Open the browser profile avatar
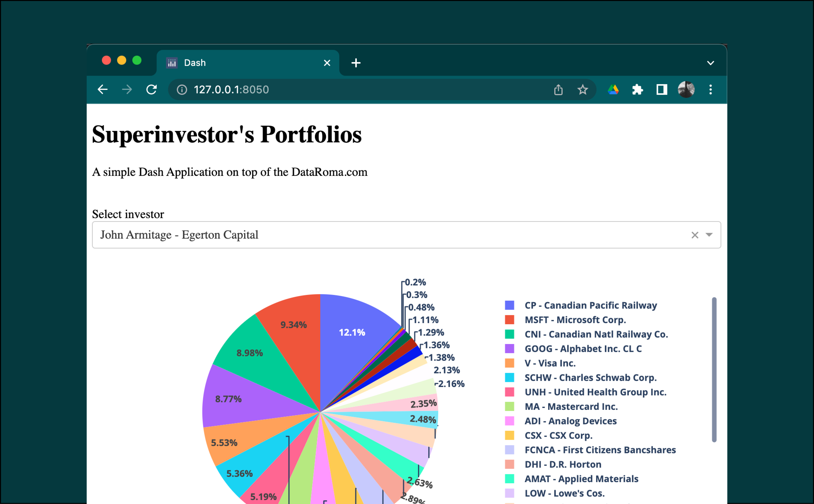 686,89
